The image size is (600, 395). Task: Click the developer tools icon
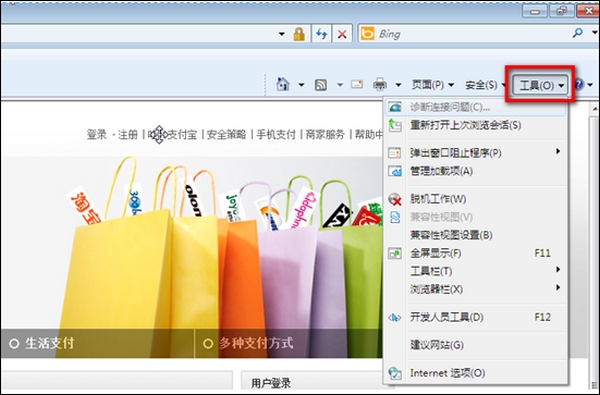coord(395,317)
